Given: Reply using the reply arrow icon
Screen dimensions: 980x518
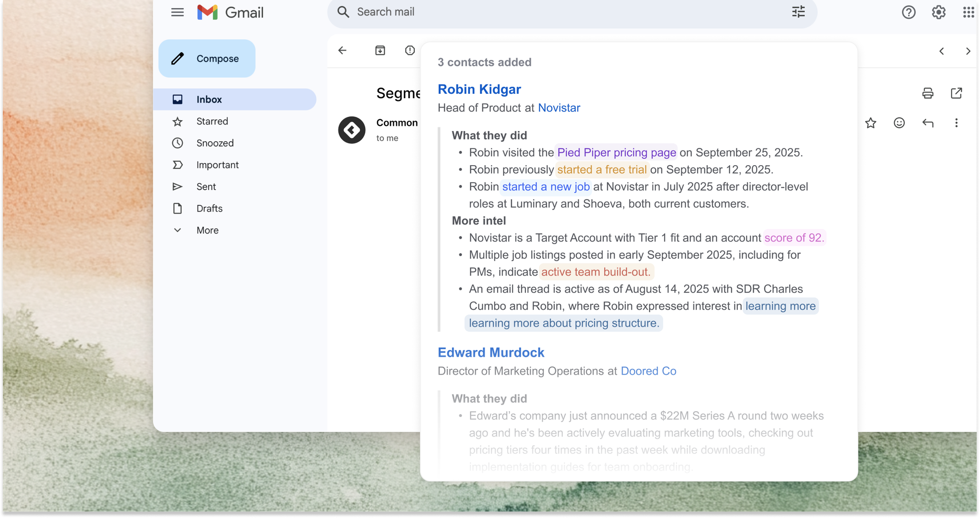Looking at the screenshot, I should pos(927,123).
